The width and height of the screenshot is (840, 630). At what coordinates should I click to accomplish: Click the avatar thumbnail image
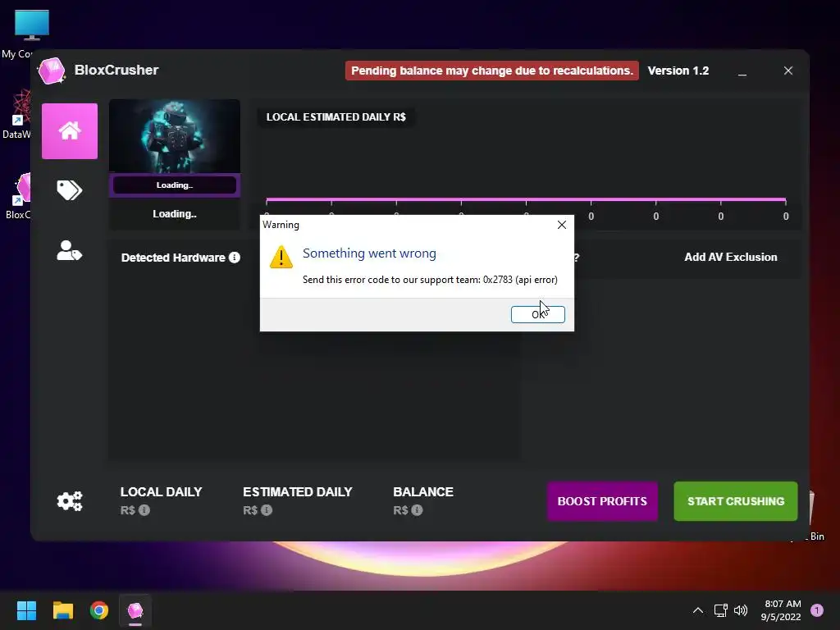pos(175,136)
